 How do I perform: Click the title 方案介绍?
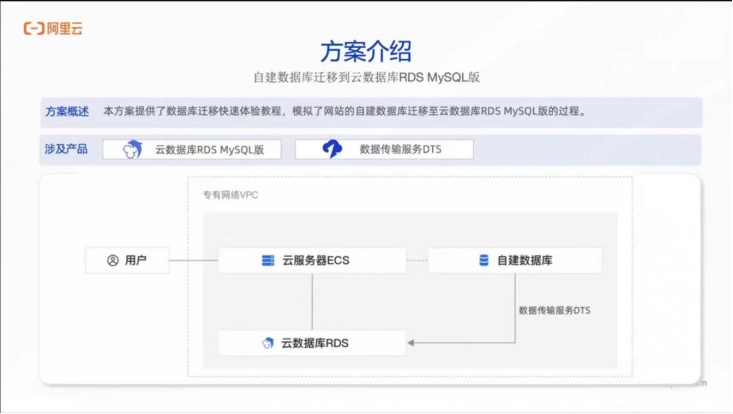366,51
